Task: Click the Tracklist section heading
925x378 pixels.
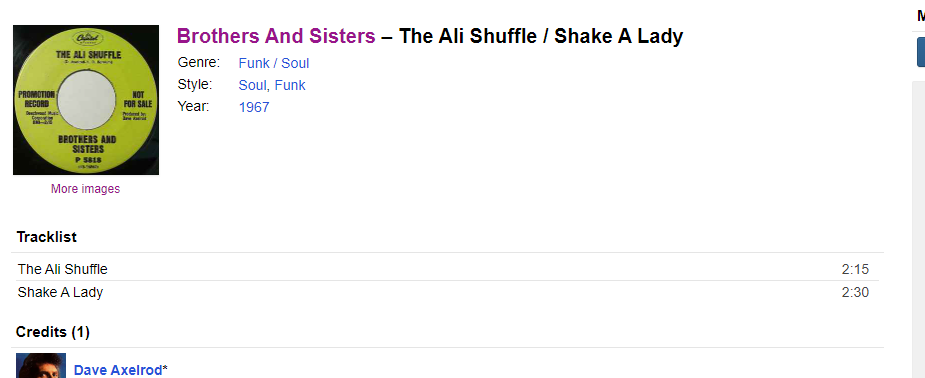Action: (x=47, y=236)
